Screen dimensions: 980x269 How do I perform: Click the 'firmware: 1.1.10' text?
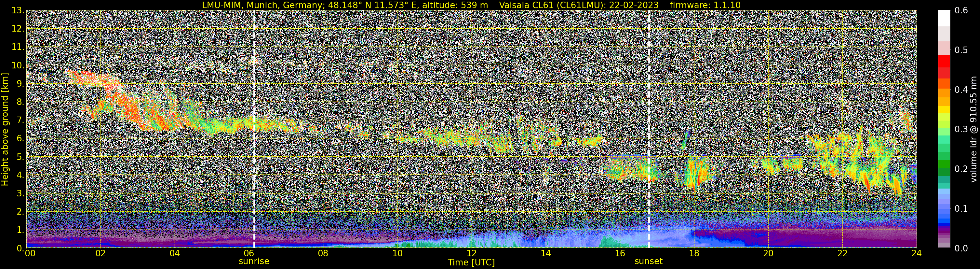[x=705, y=5]
